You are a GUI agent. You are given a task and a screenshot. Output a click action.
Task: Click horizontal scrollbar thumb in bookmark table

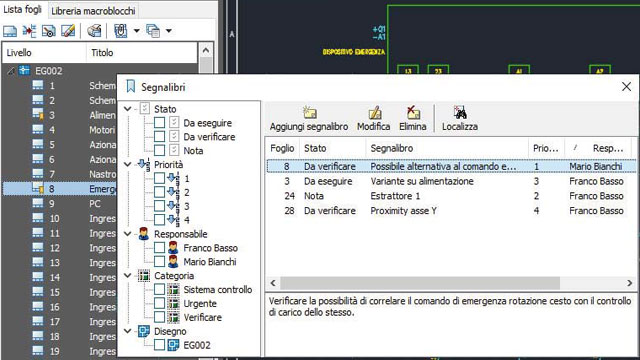[420, 283]
